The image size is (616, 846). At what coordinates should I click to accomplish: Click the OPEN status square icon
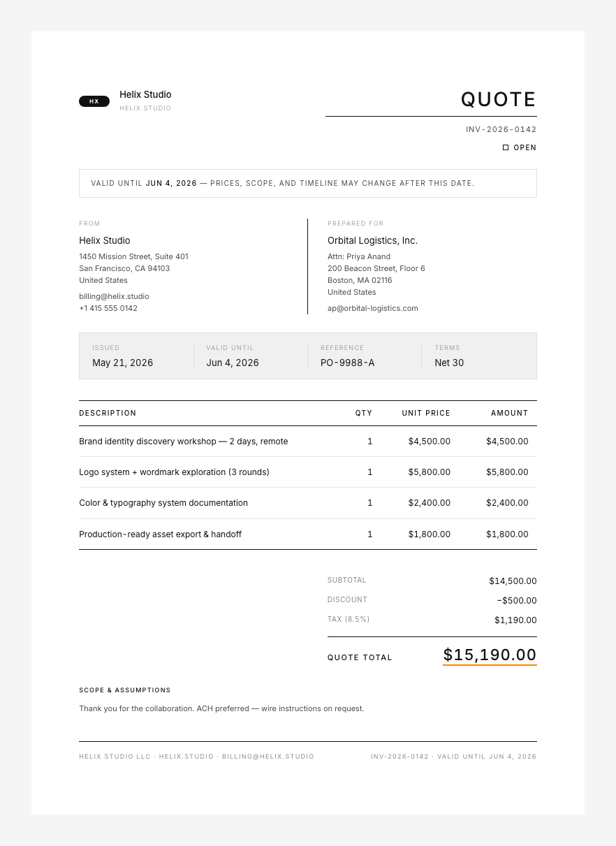(x=506, y=147)
